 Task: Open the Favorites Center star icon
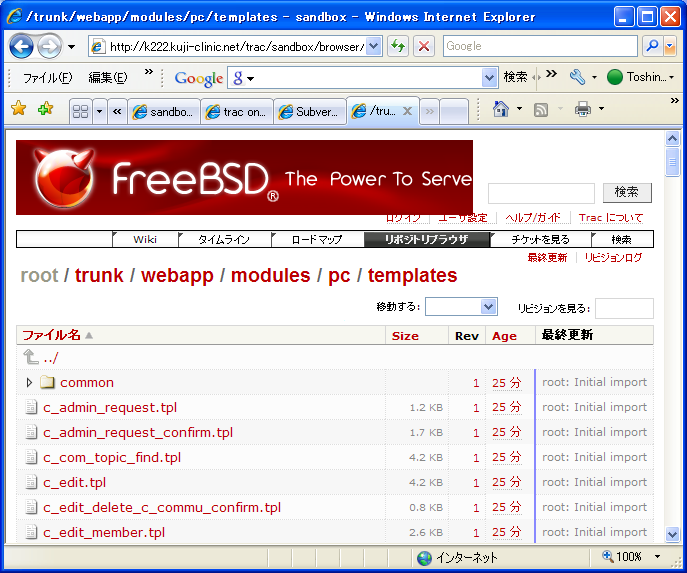pos(18,109)
